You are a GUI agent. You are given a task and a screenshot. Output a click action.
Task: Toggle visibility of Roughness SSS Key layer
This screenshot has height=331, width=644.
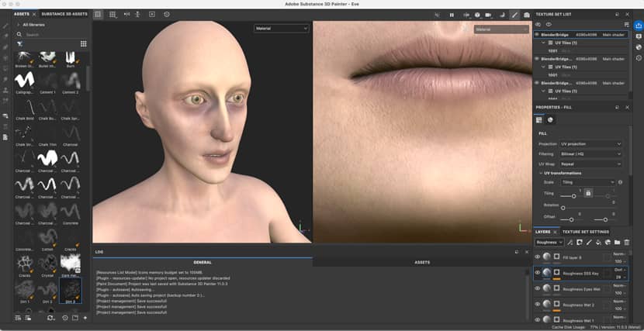tap(537, 272)
